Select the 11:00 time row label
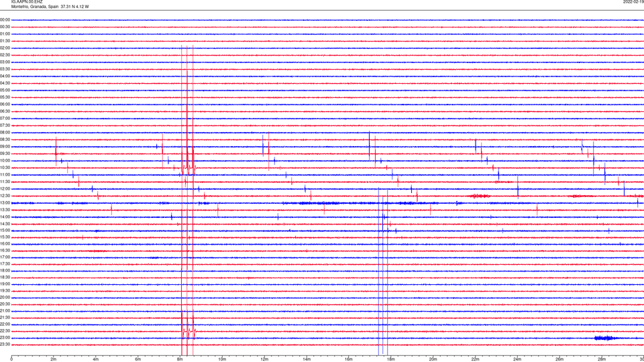This screenshot has height=362, width=644. [5, 175]
